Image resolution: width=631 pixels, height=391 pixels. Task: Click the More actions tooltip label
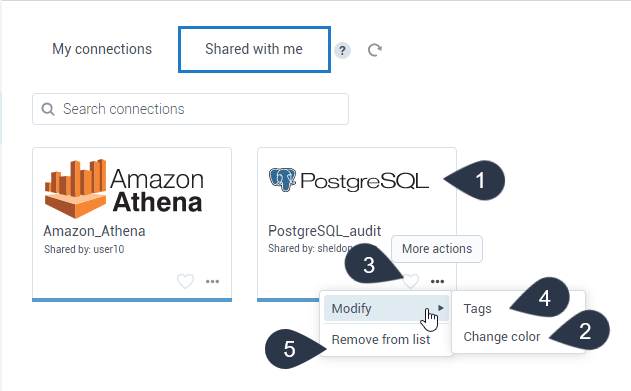[x=437, y=249]
